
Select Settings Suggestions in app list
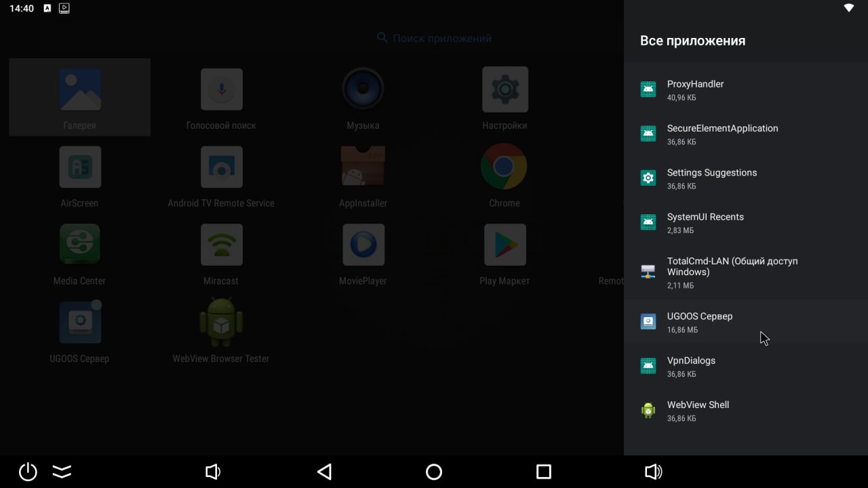[746, 178]
